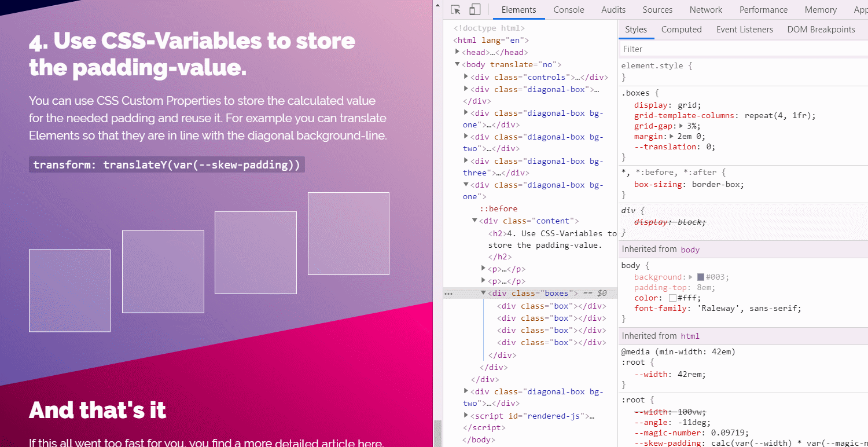Expand the background shorthand property
Image resolution: width=868 pixels, height=447 pixels.
click(690, 277)
